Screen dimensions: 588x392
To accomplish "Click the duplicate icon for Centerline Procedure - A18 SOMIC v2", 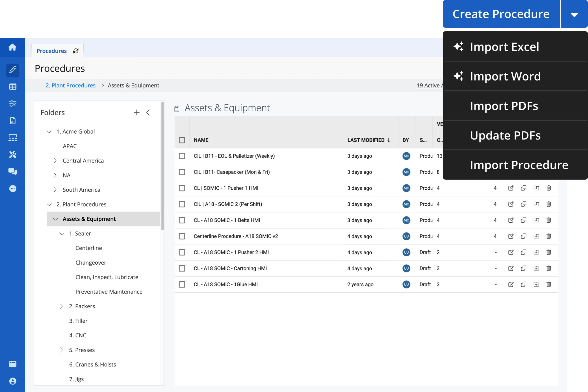I will click(523, 236).
